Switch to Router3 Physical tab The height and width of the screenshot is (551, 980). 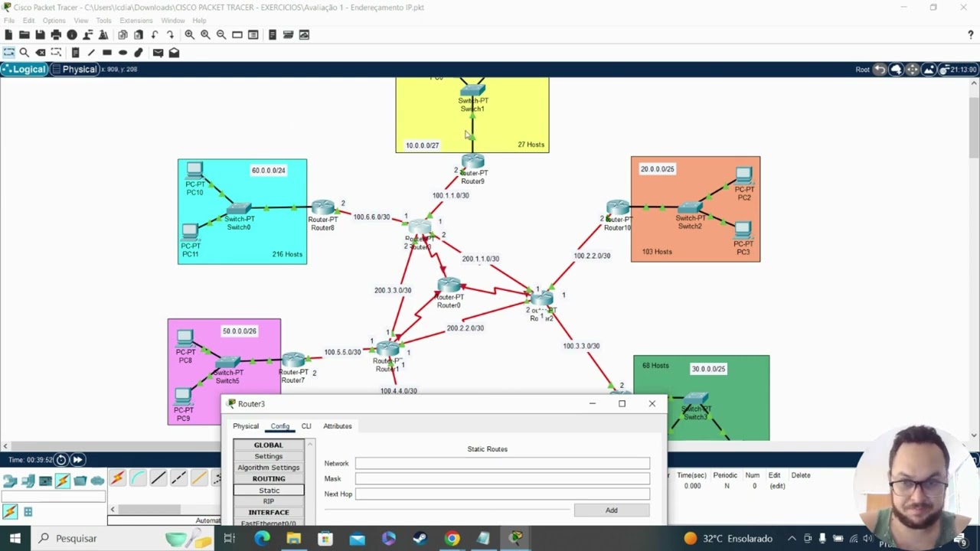(246, 426)
